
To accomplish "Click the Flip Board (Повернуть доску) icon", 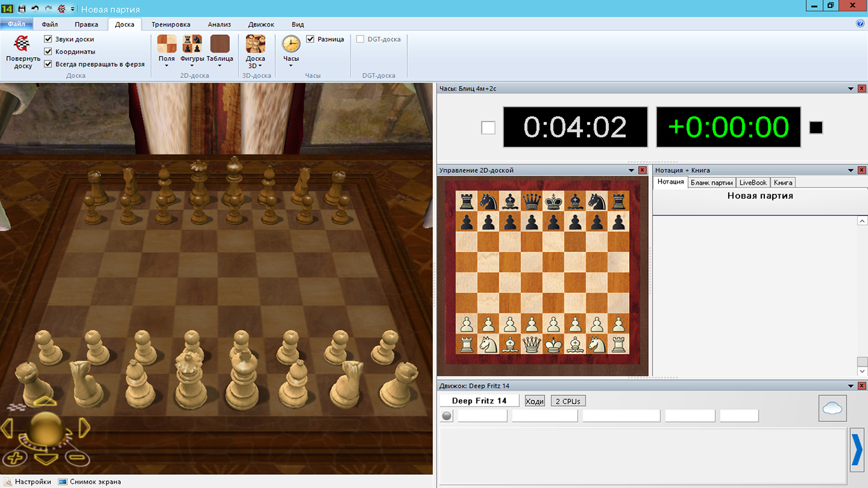I will click(23, 44).
